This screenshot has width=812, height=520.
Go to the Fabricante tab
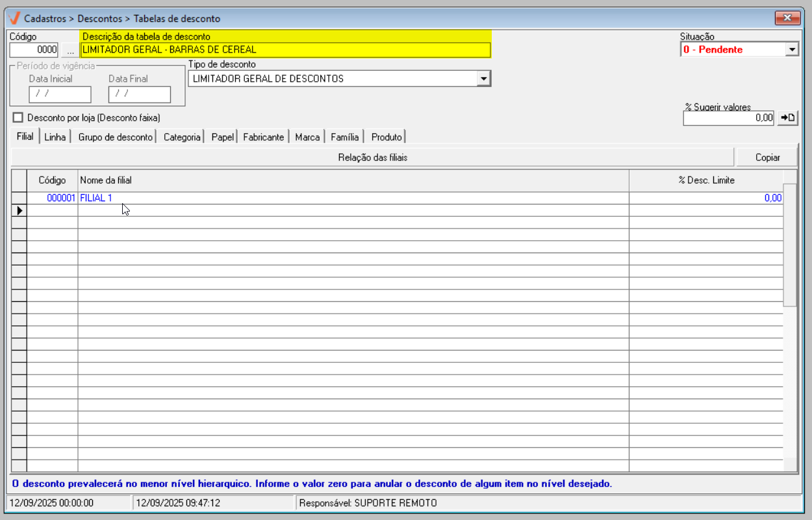[263, 137]
